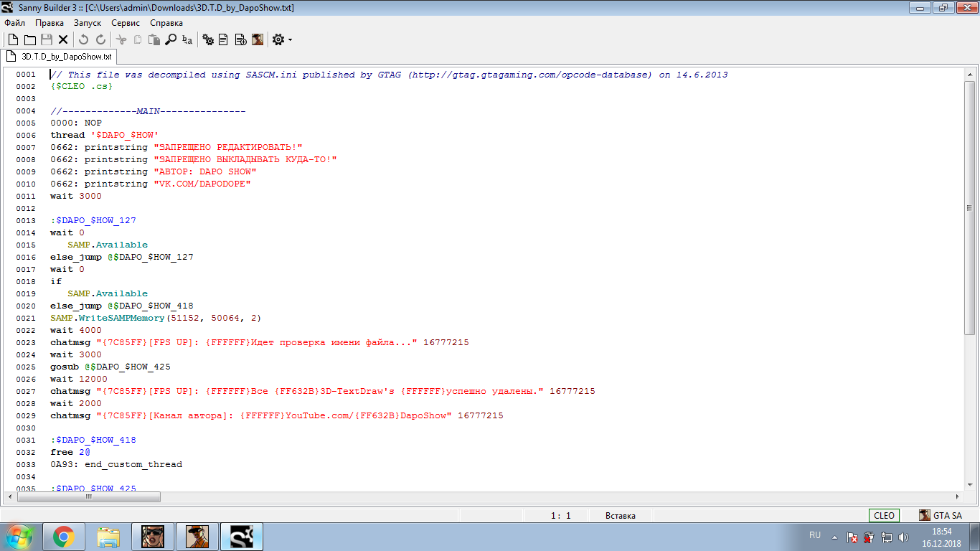This screenshot has width=980, height=551.
Task: Open Find with the magnifier icon
Action: pos(171,39)
